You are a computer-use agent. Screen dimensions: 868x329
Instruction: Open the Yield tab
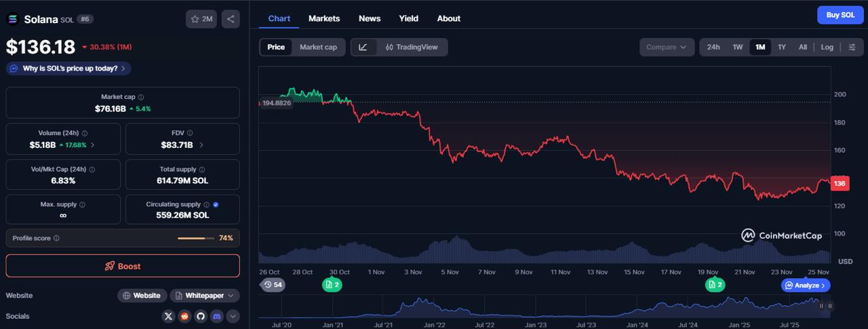pyautogui.click(x=409, y=18)
